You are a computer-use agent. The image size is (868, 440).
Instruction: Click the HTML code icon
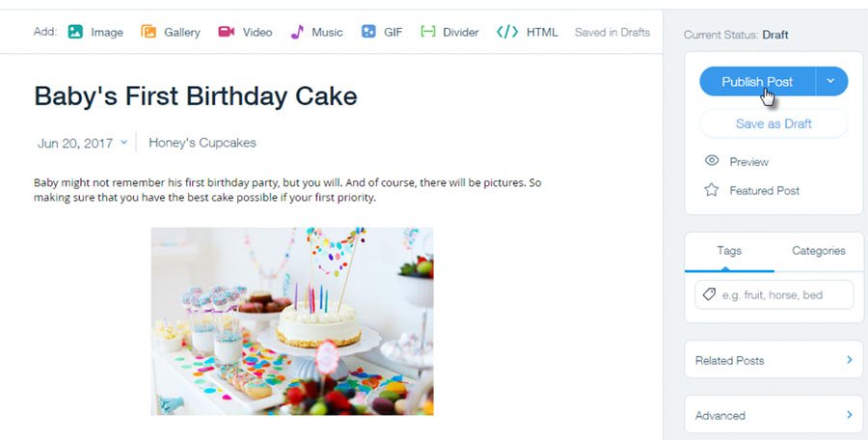[506, 32]
